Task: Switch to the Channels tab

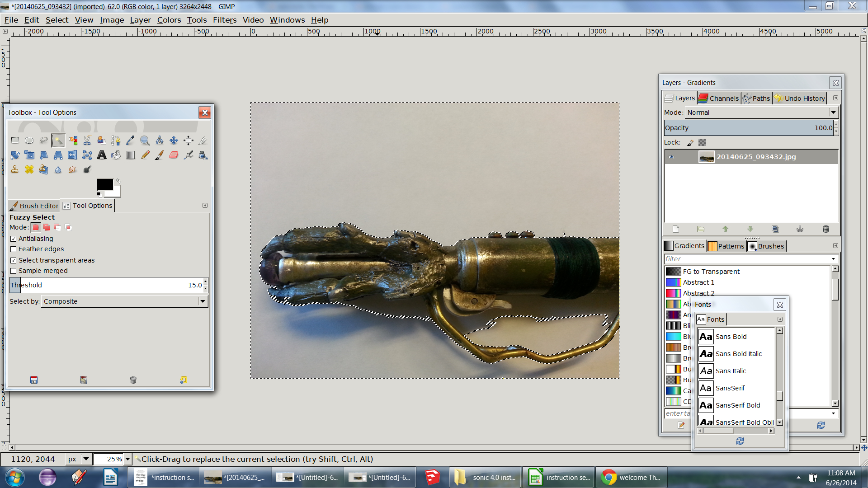Action: 719,98
